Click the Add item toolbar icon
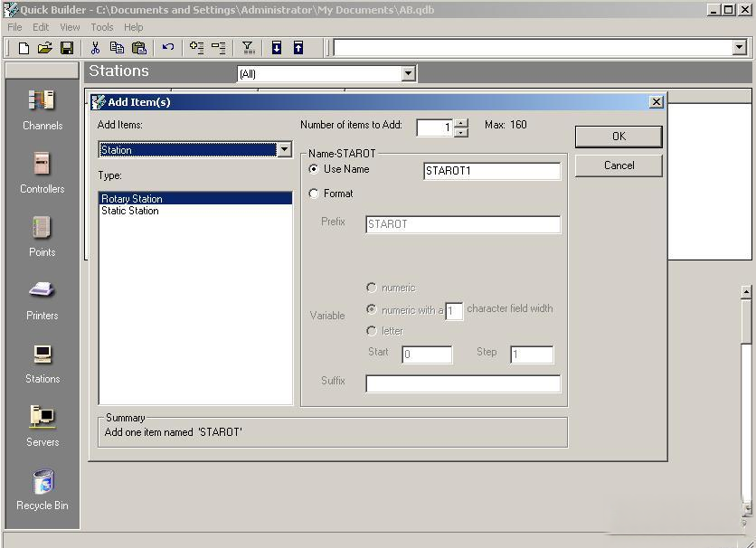The image size is (756, 548). coord(196,48)
